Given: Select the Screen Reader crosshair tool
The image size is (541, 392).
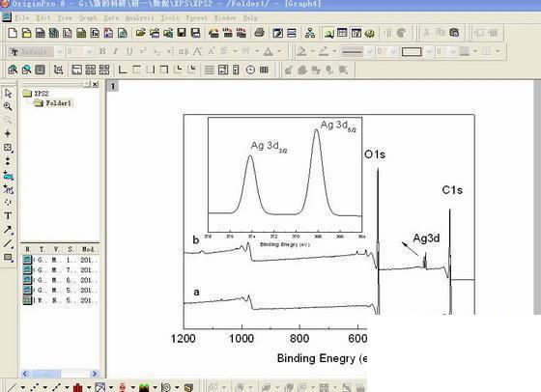Looking at the screenshot, I should click(8, 134).
